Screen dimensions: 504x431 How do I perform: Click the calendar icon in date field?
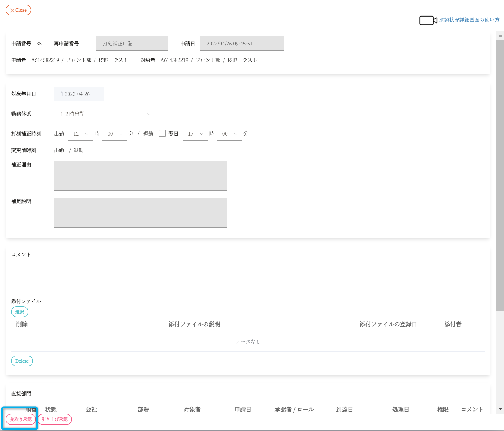click(60, 94)
